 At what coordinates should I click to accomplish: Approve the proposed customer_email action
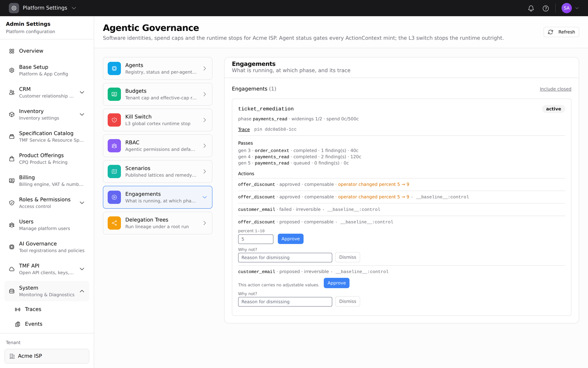336,283
